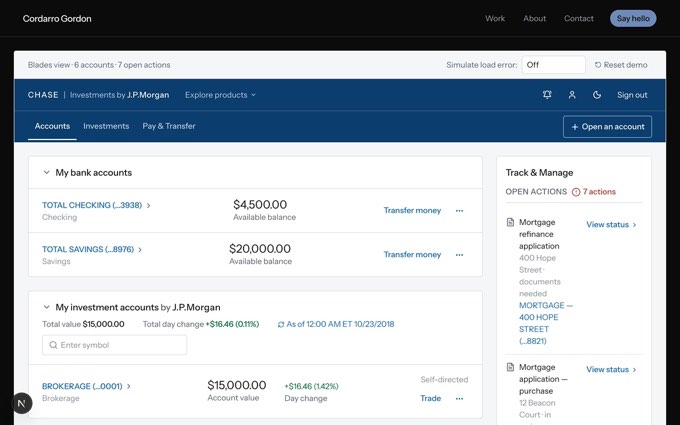This screenshot has width=680, height=425.
Task: Switch to the Pay & Transfer tab
Action: click(169, 126)
